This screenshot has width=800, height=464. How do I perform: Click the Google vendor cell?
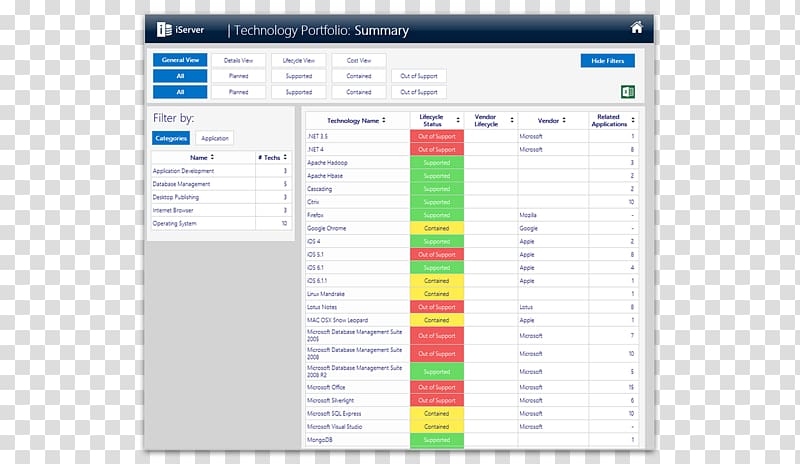pyautogui.click(x=553, y=228)
